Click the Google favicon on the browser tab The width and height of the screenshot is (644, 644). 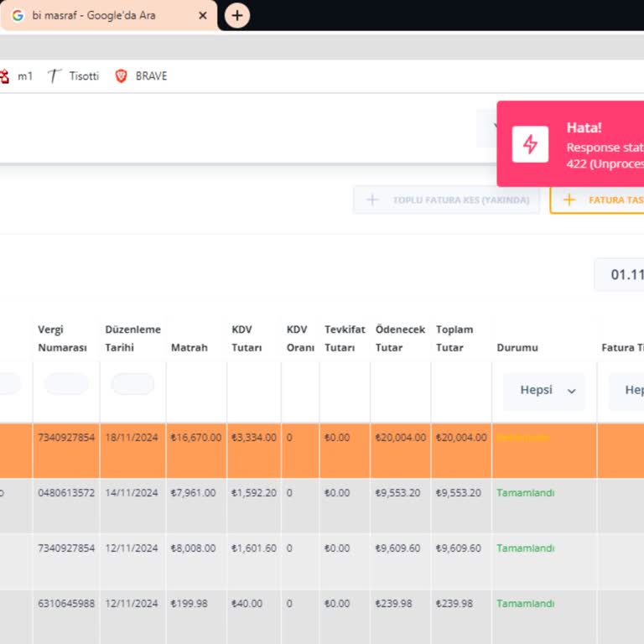tap(18, 15)
